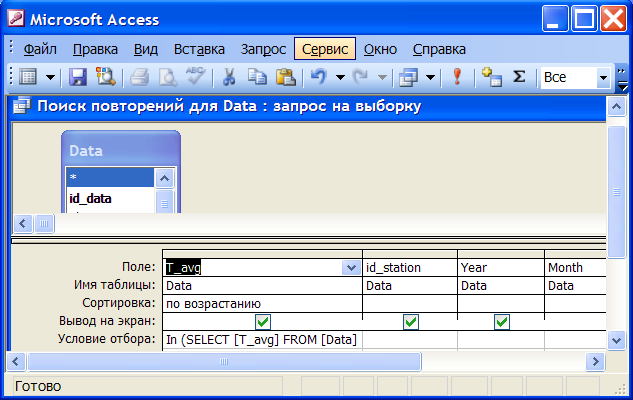
Task: Open the Запрос menu
Action: (x=263, y=49)
